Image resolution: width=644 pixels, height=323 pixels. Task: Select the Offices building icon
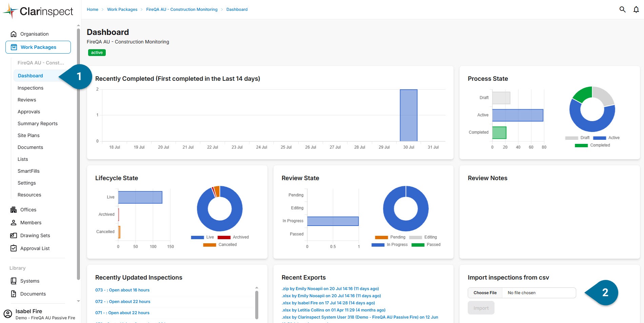(14, 210)
